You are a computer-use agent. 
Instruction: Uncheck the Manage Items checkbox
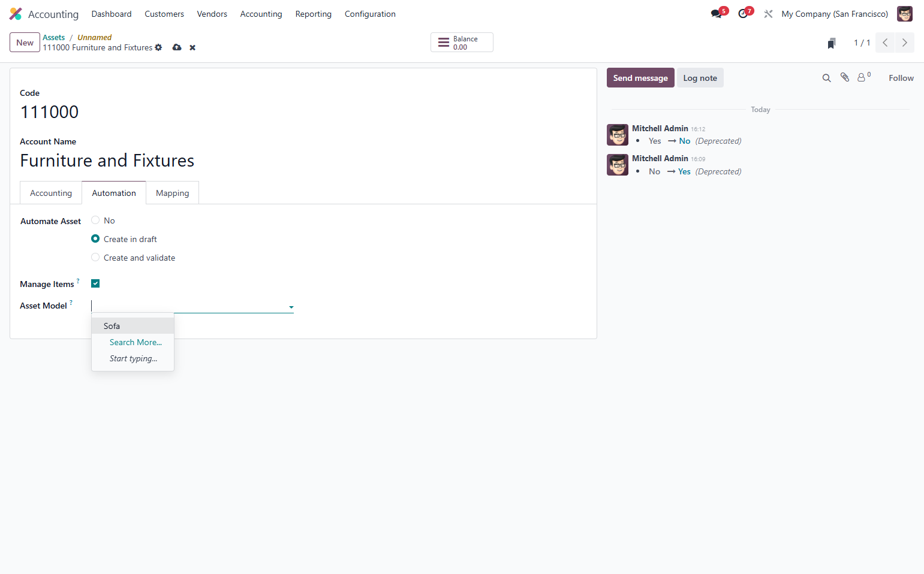click(x=95, y=283)
